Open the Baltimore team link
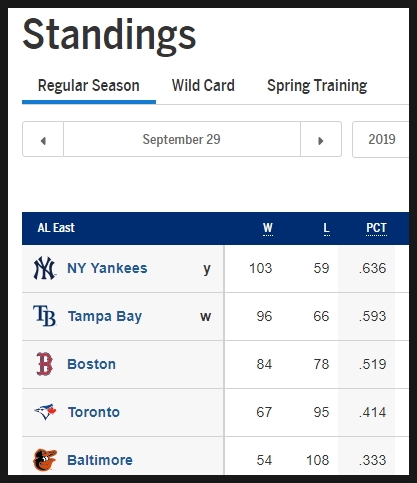Viewport: 417px width, 483px height. tap(100, 460)
